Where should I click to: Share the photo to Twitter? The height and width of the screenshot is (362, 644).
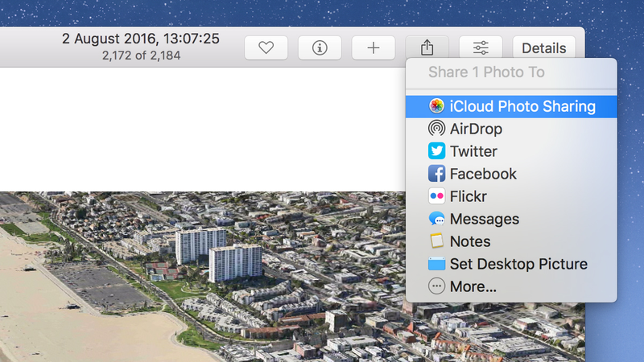pyautogui.click(x=511, y=151)
